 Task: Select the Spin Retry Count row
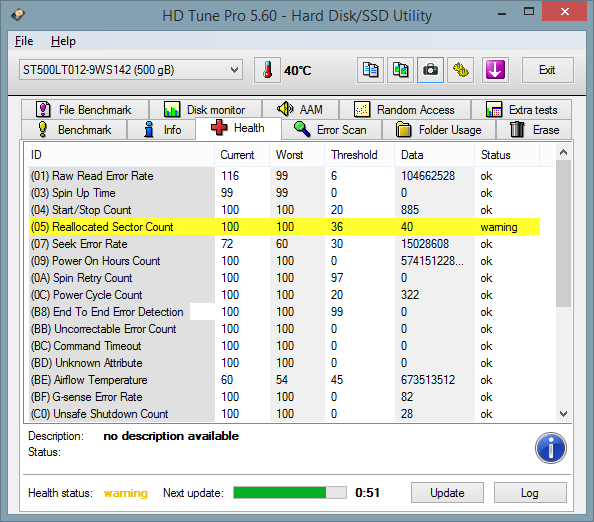(284, 278)
